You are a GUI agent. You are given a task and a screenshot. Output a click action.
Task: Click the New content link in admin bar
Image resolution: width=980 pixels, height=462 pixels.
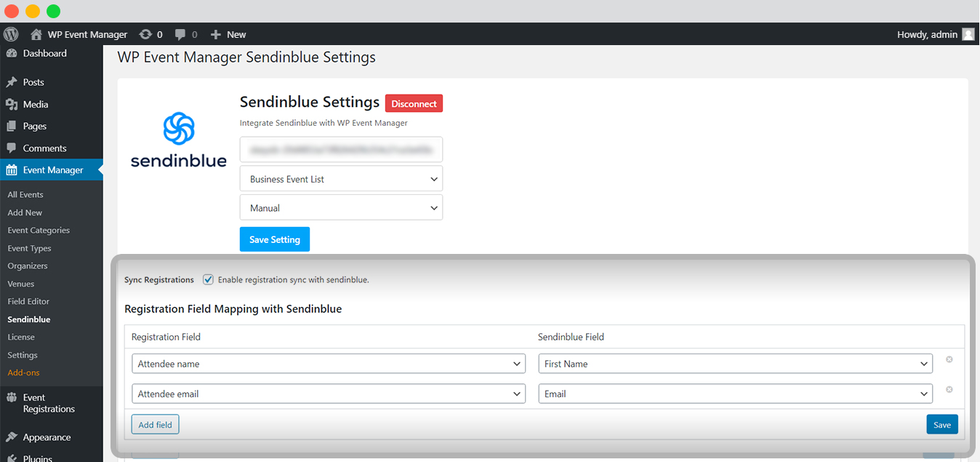pos(236,34)
